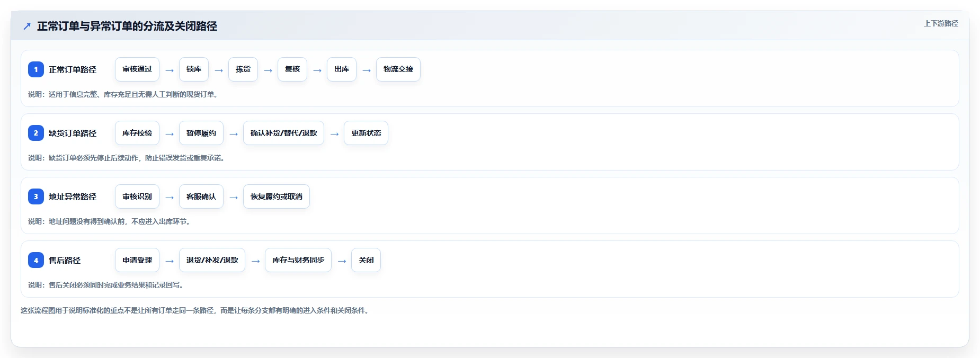Click the 地址异常路径 row title
Viewport: 980px width, 358px height.
[73, 196]
